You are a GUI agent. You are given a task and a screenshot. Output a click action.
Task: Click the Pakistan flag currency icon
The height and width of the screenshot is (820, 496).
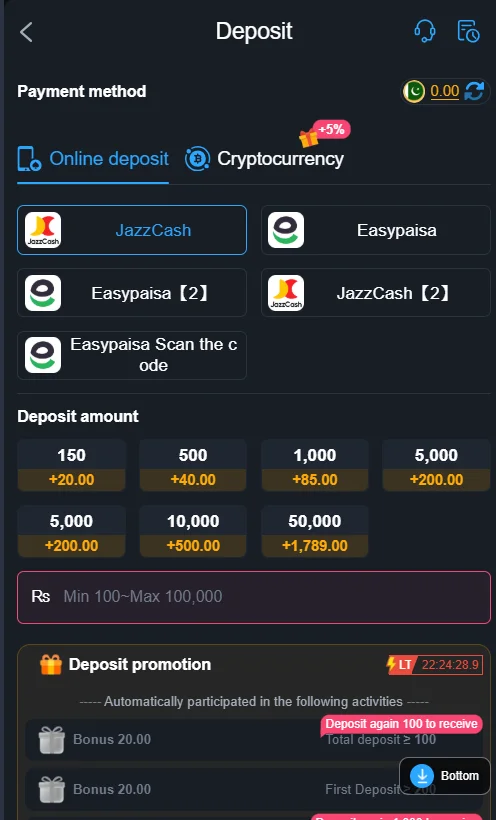(x=414, y=92)
